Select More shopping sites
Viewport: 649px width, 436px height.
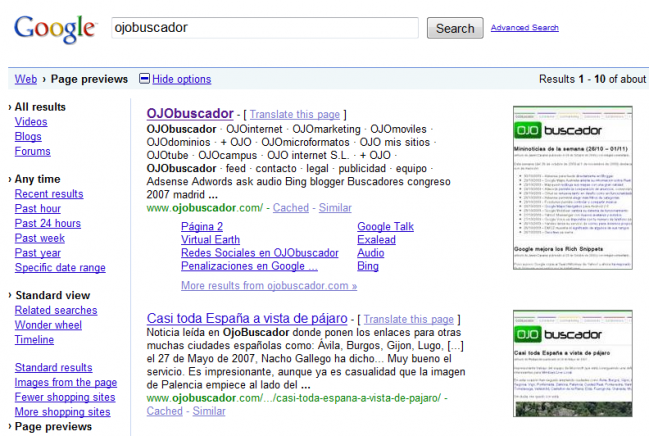(x=62, y=412)
